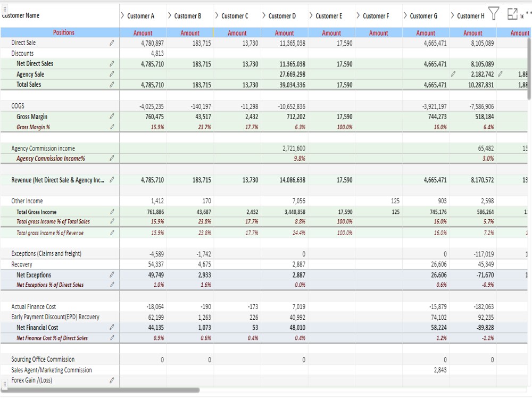Image resolution: width=532 pixels, height=399 pixels.
Task: Select the Amount header under Customer B
Action: tap(190, 32)
